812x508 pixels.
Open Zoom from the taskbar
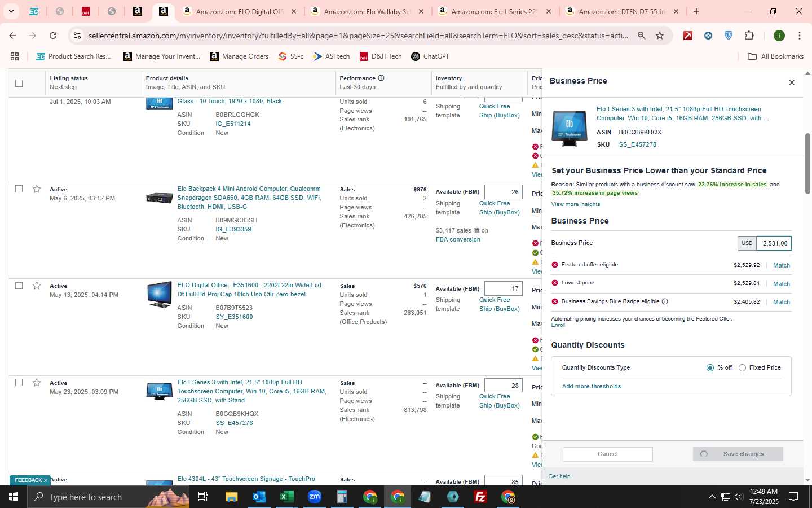[x=314, y=497]
